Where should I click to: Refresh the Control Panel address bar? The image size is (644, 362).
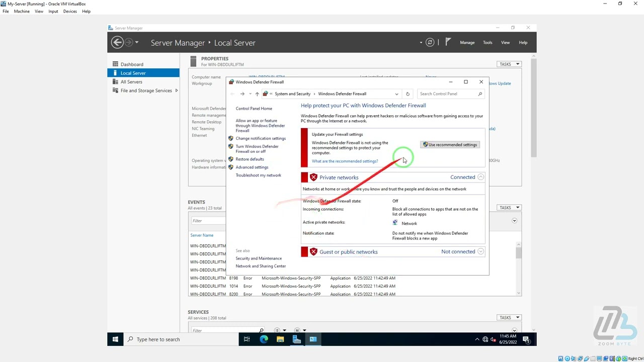coord(408,94)
